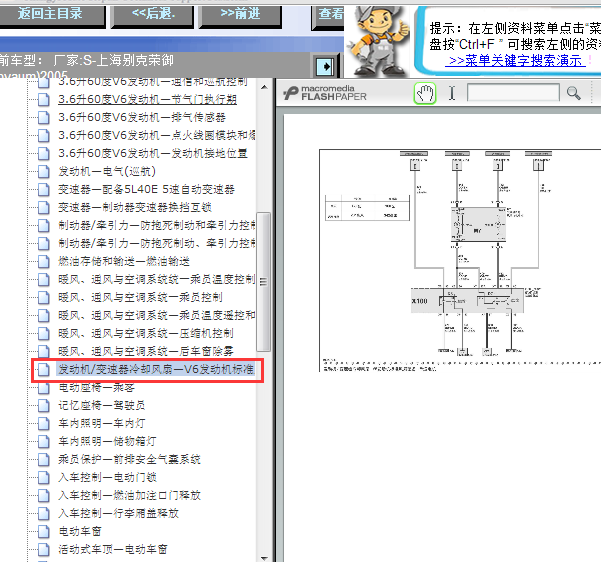The width and height of the screenshot is (601, 562).
Task: Open 暖风、通风与空调系统—压缩机控制 entry
Action: [146, 334]
